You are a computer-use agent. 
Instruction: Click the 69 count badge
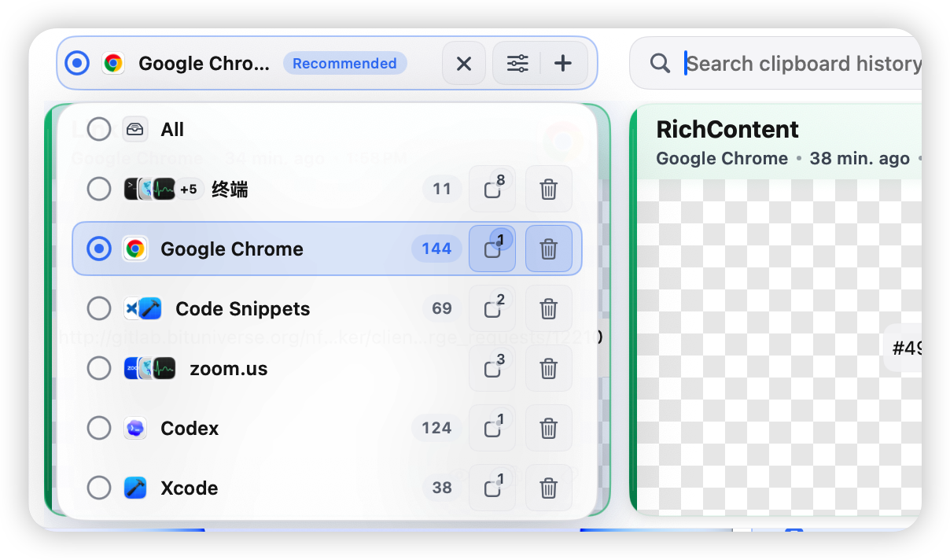(x=442, y=308)
